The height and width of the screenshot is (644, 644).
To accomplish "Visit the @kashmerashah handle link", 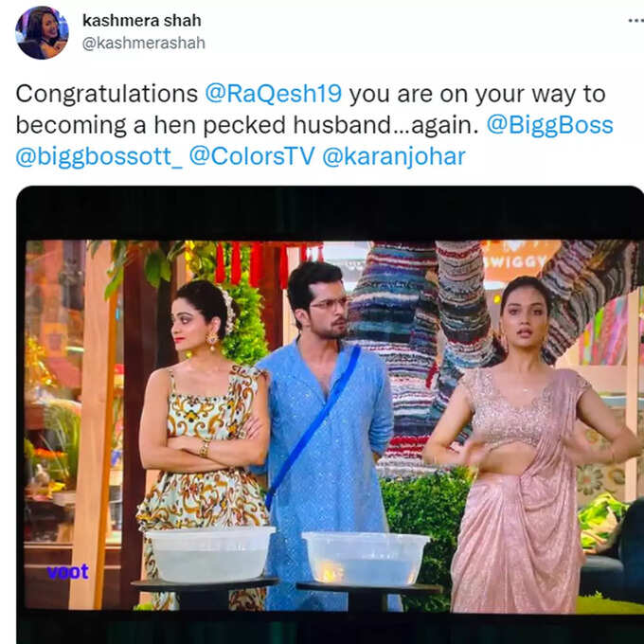I will tap(143, 43).
